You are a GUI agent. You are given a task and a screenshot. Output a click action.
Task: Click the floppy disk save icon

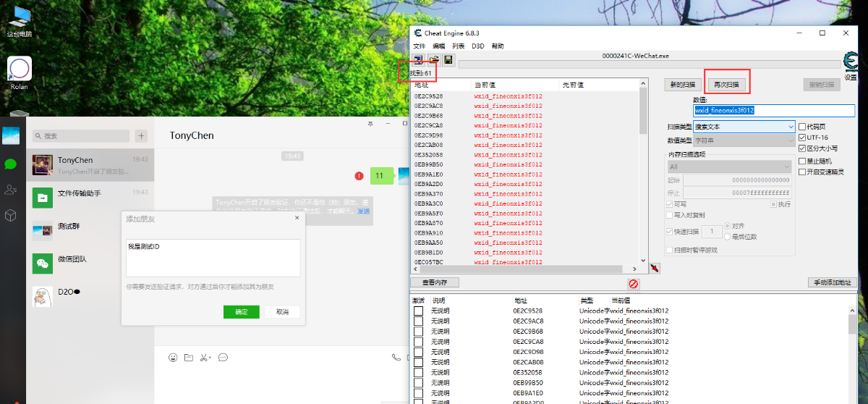click(x=448, y=59)
